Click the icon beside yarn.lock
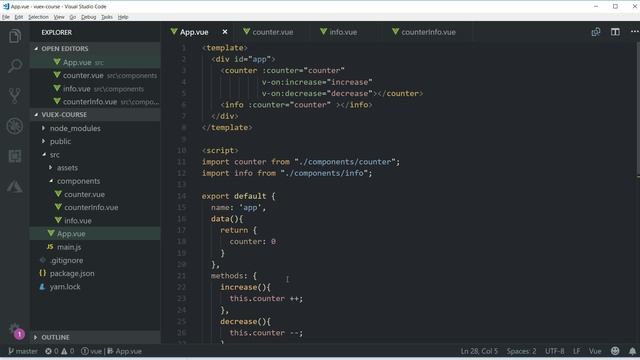 (42, 287)
